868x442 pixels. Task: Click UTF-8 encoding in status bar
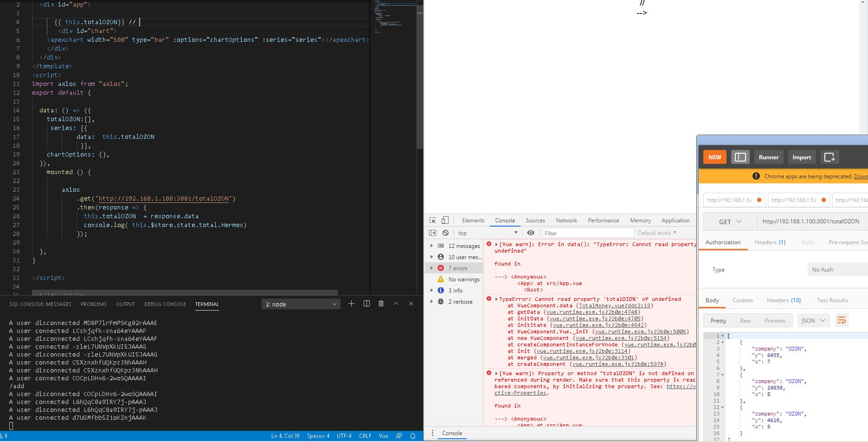pyautogui.click(x=344, y=436)
